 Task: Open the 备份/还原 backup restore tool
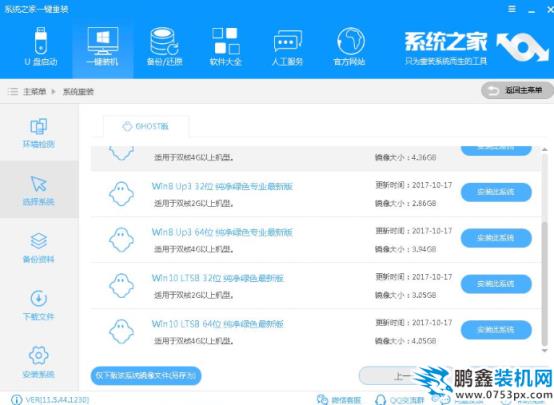(164, 47)
